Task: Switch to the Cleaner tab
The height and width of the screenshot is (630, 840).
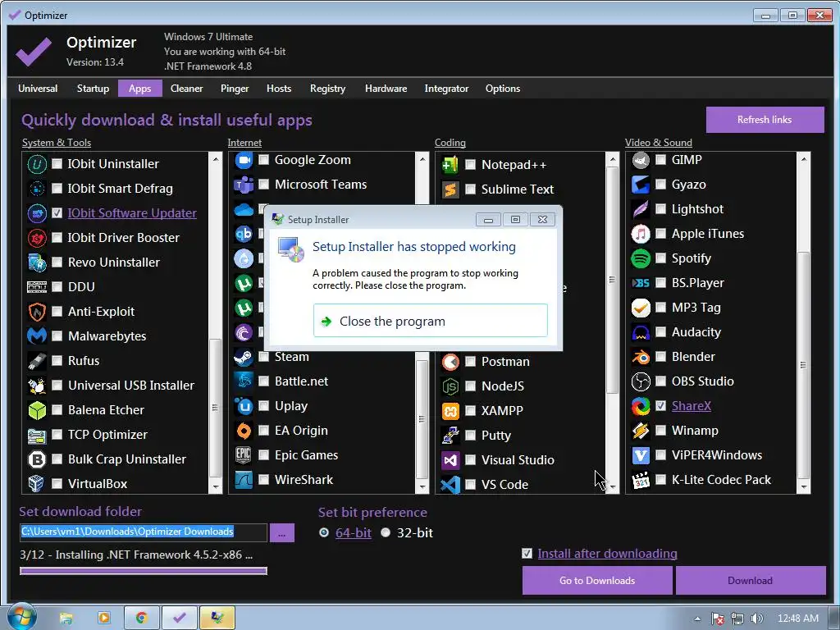Action: tap(186, 89)
